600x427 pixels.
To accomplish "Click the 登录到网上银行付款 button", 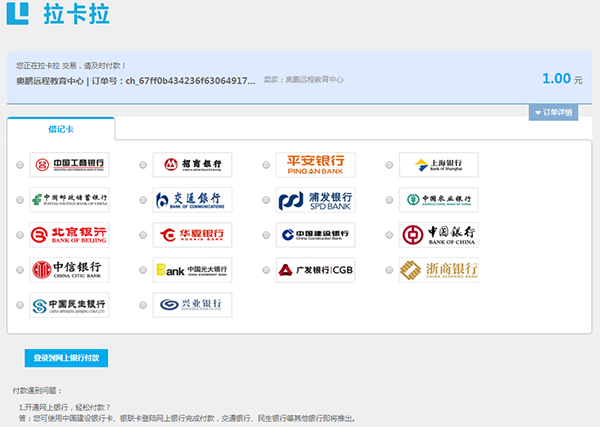I will (x=66, y=357).
